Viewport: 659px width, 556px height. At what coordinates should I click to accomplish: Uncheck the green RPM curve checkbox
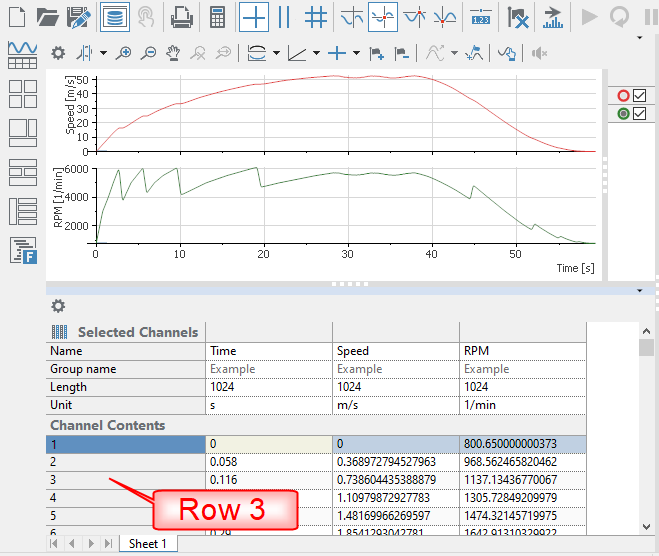(640, 114)
